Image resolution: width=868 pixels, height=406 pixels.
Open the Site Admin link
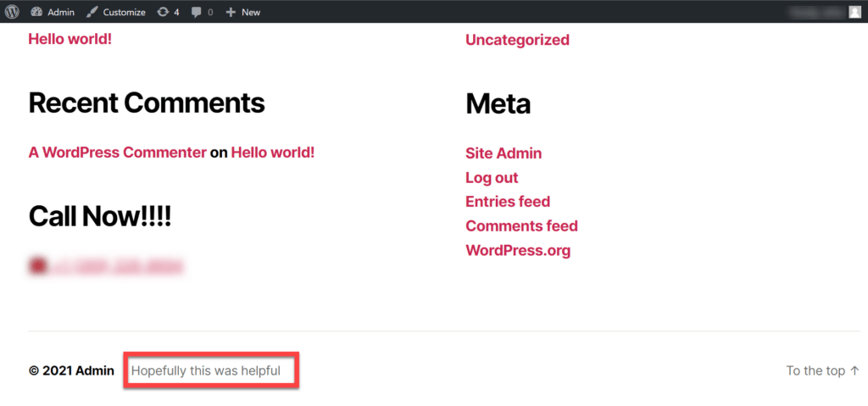click(x=504, y=153)
